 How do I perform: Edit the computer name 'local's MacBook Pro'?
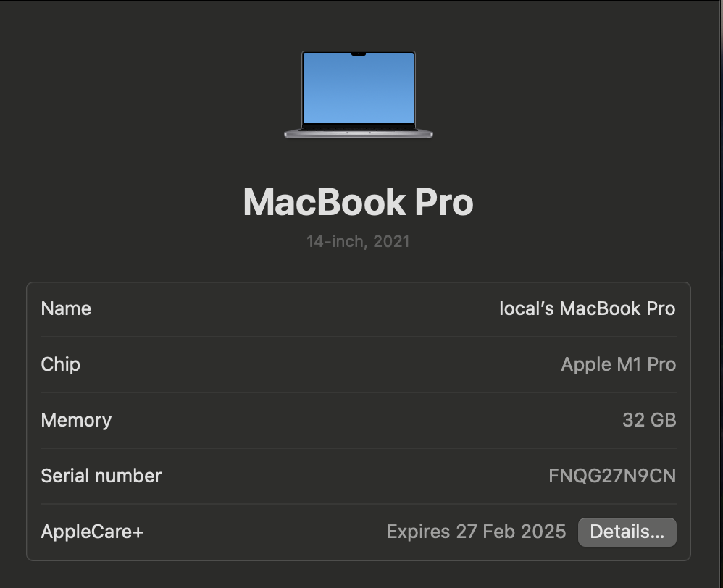(x=587, y=308)
